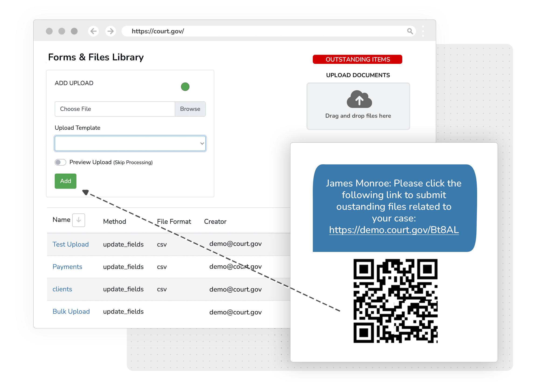
Task: Click the Forms & Files Library heading
Action: pyautogui.click(x=96, y=57)
